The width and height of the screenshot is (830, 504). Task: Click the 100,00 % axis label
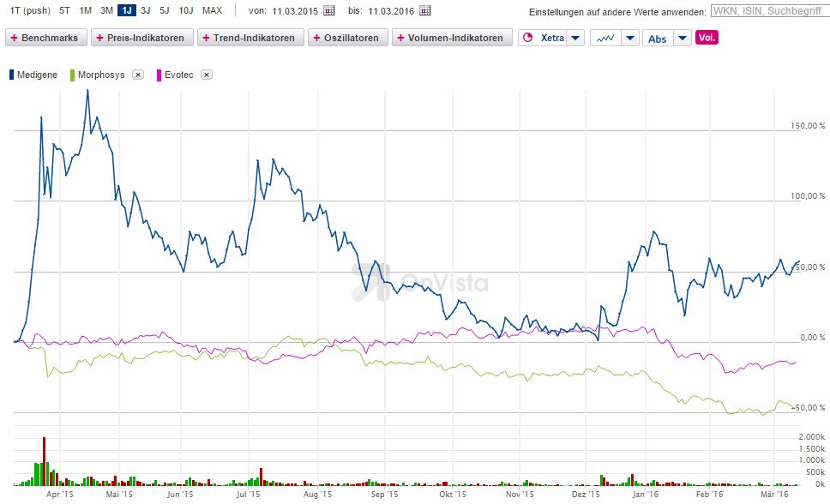coord(808,196)
